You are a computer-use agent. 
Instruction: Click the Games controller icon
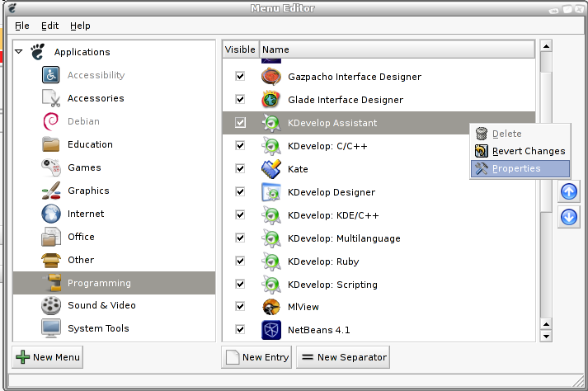(50, 167)
